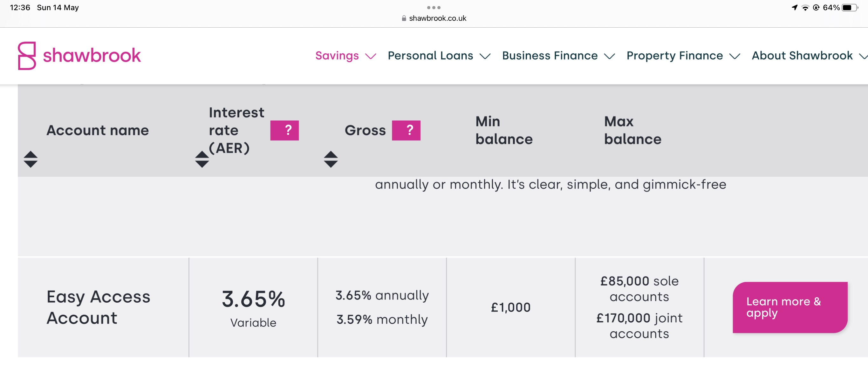This screenshot has width=868, height=383.
Task: Open the Gross question mark tooltip
Action: tap(406, 130)
